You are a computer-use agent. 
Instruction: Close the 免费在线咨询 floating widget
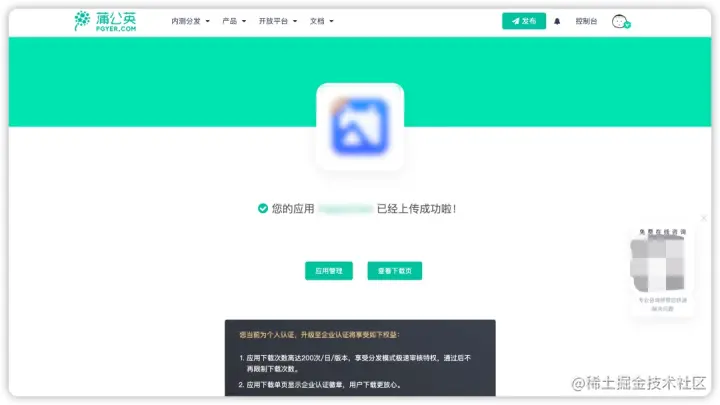704,218
